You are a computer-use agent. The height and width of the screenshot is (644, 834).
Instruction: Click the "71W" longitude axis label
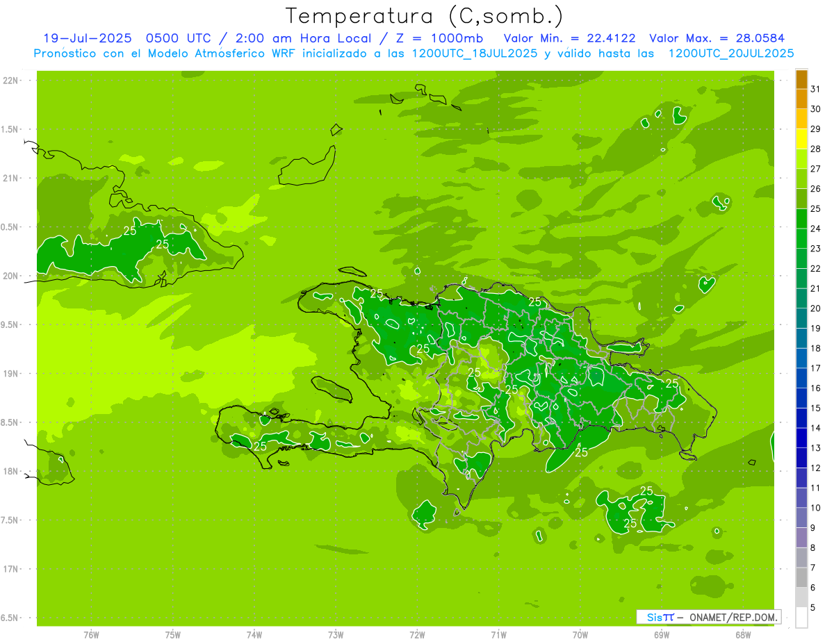click(x=498, y=635)
